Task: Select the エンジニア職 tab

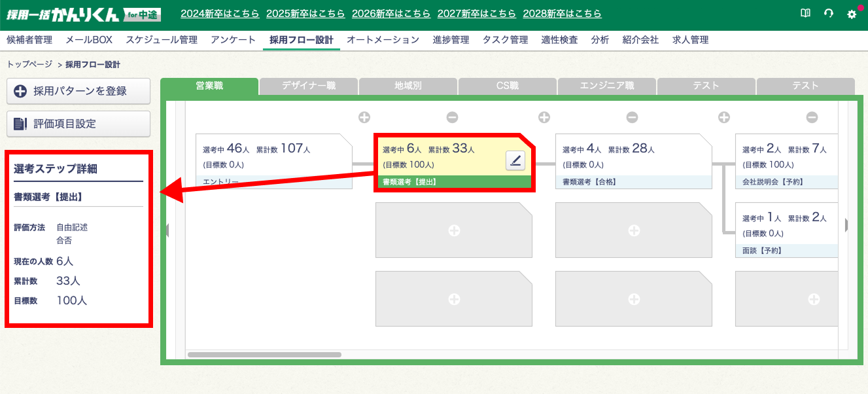Action: click(606, 86)
